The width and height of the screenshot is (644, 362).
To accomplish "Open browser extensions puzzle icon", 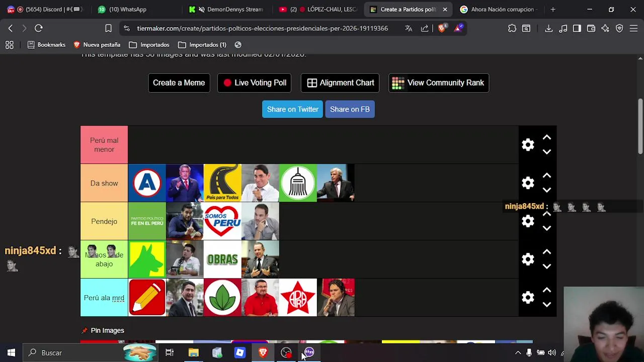I will coord(512,28).
